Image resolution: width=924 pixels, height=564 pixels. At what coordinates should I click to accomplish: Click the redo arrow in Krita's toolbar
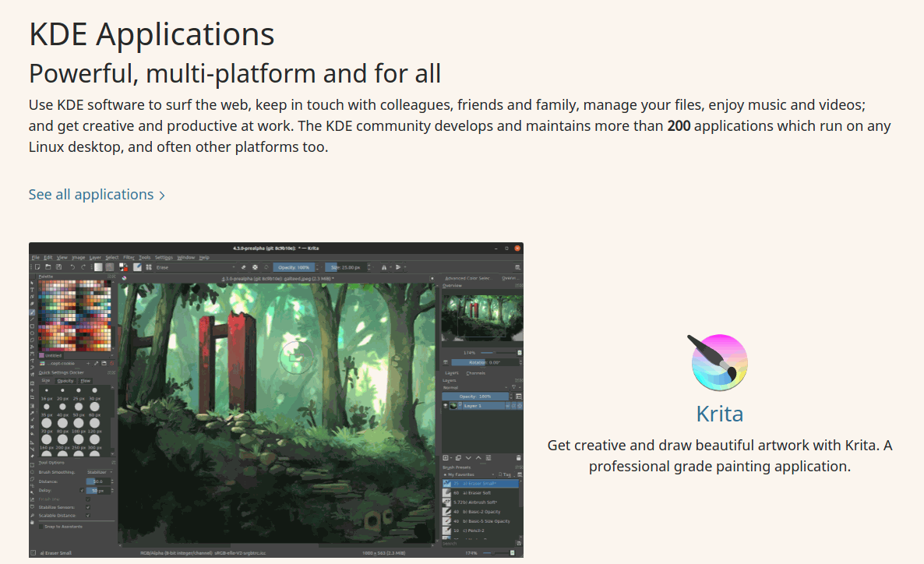tap(83, 267)
